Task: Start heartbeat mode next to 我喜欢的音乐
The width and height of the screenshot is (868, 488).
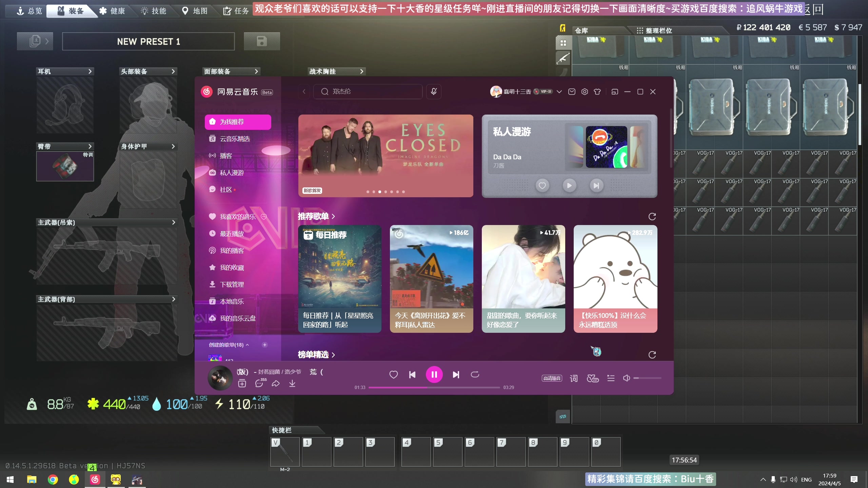Action: pos(264,217)
